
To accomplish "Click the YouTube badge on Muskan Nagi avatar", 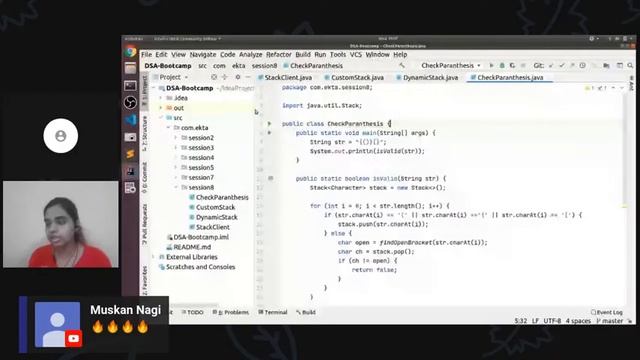I will pos(73,339).
